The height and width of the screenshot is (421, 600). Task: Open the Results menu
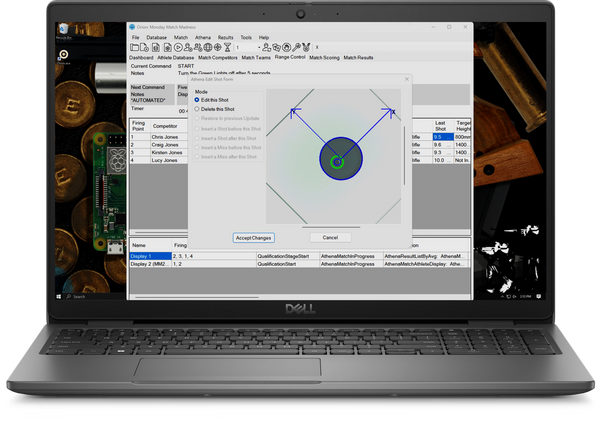(x=226, y=37)
